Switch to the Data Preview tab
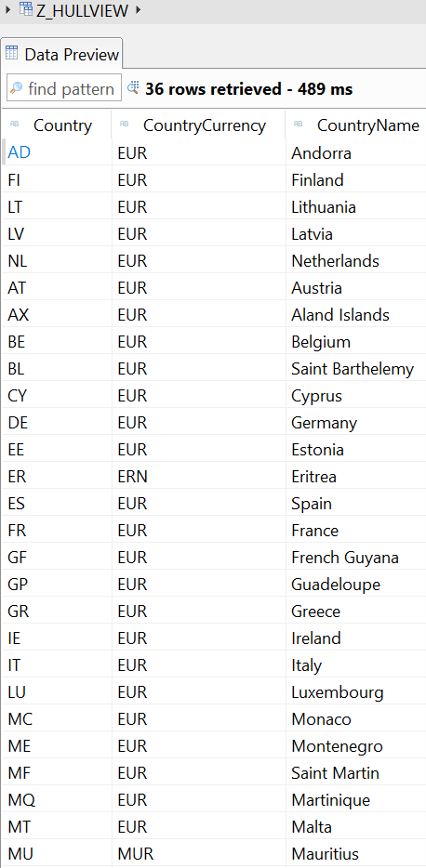 61,54
